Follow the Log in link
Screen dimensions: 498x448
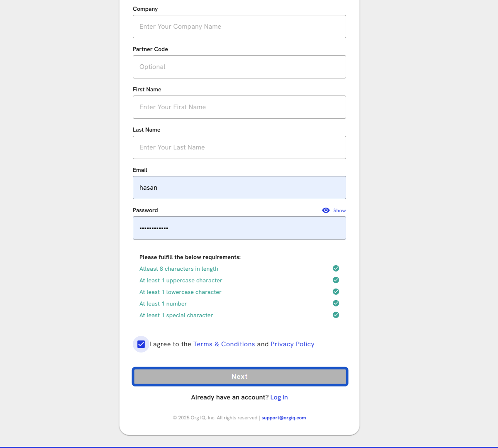pos(279,397)
